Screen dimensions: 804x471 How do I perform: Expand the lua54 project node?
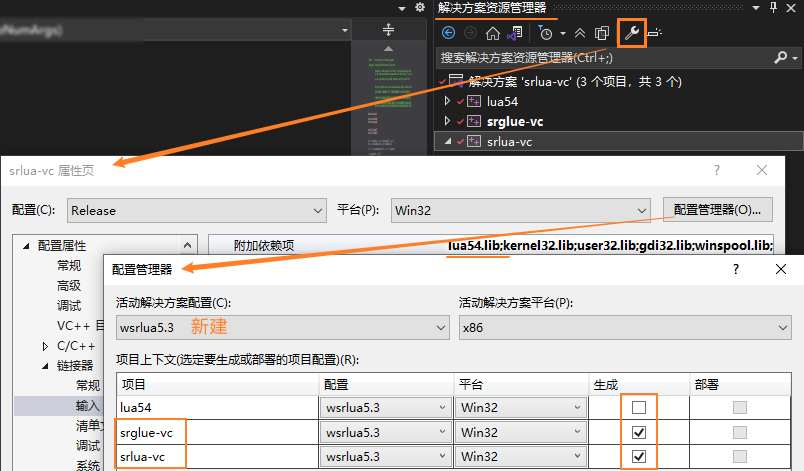[x=447, y=101]
